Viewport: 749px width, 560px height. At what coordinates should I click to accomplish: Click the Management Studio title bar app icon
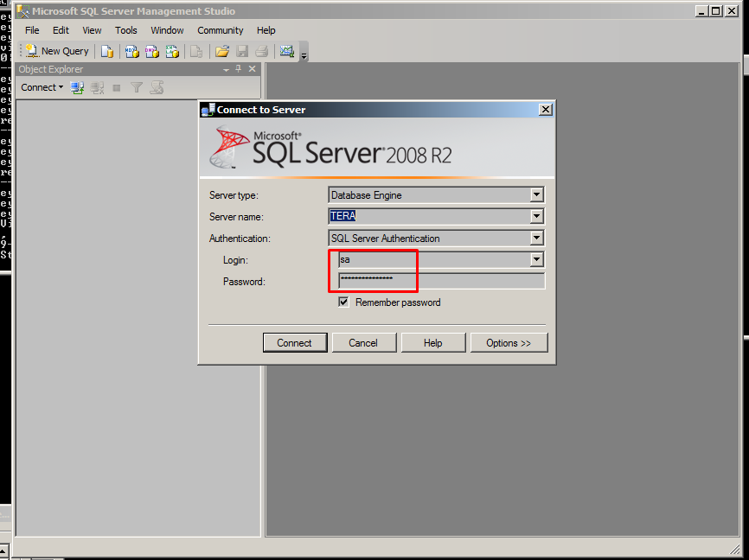coord(23,11)
